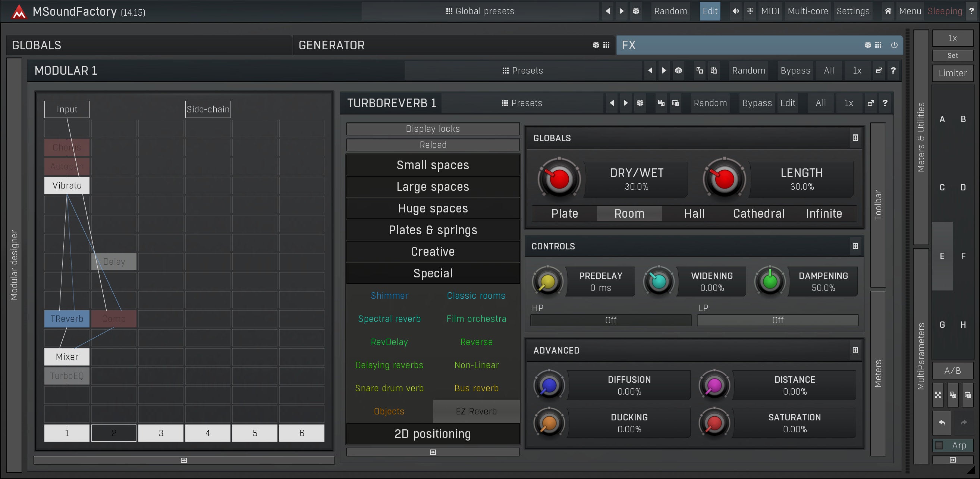The width and height of the screenshot is (980, 479).
Task: Click the Dry/Wet red knob
Action: [x=559, y=178]
